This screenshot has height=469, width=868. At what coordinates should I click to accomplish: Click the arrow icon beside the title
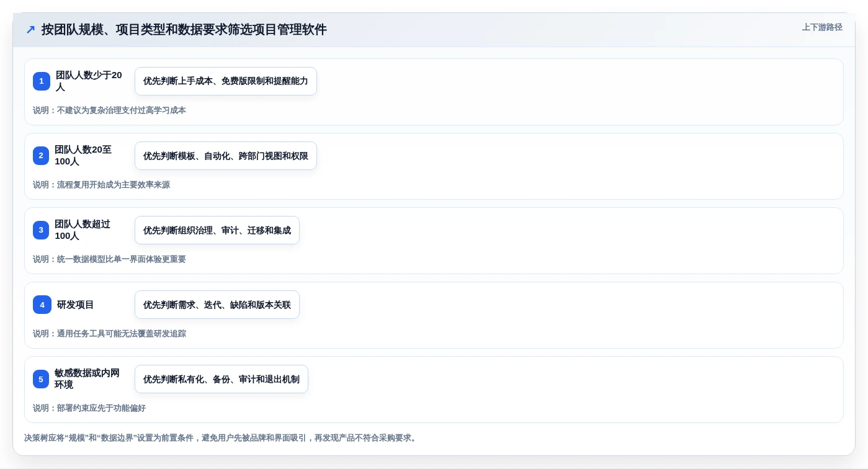tap(30, 30)
